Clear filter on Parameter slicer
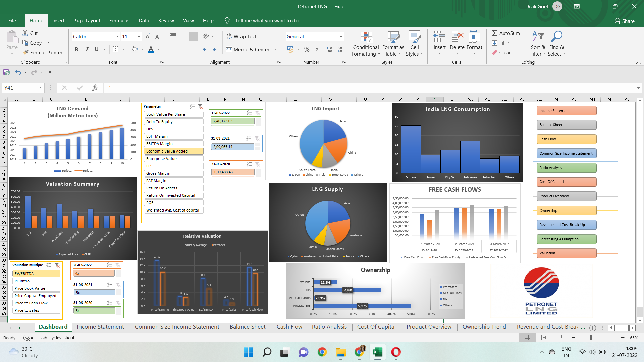The width and height of the screenshot is (644, 362). [200, 106]
